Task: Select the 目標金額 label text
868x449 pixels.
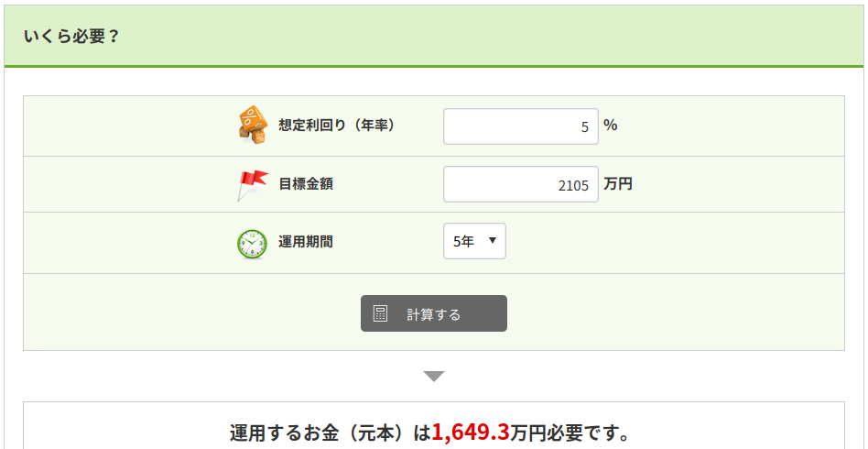Action: (306, 184)
